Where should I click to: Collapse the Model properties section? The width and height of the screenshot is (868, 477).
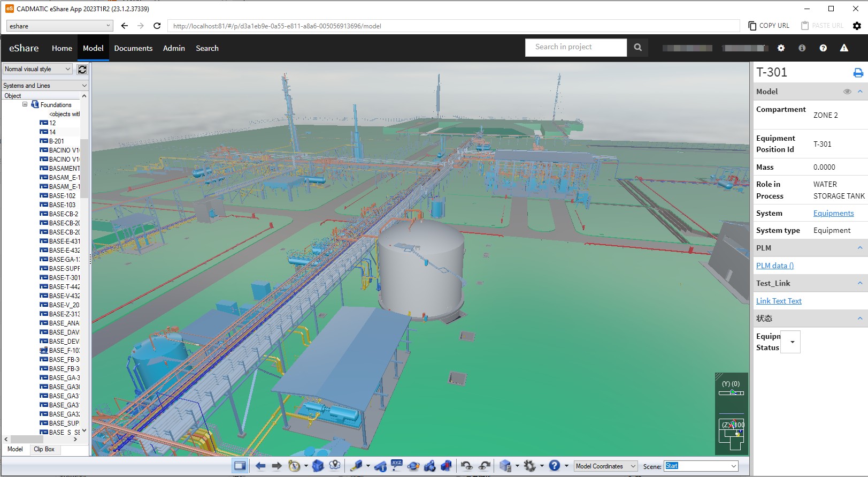point(860,92)
